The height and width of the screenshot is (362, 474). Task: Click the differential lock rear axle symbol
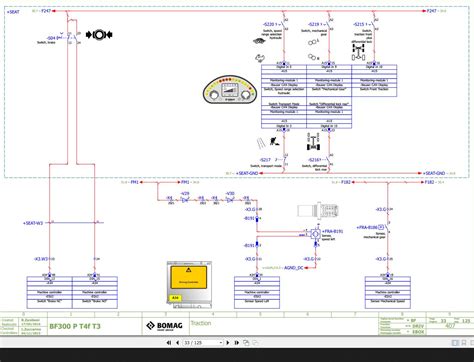pos(313,142)
